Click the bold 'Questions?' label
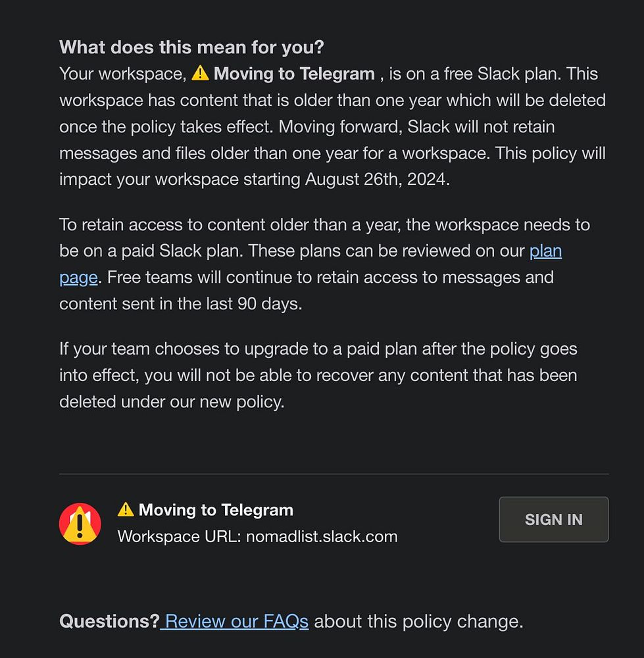The image size is (644, 658). 109,621
